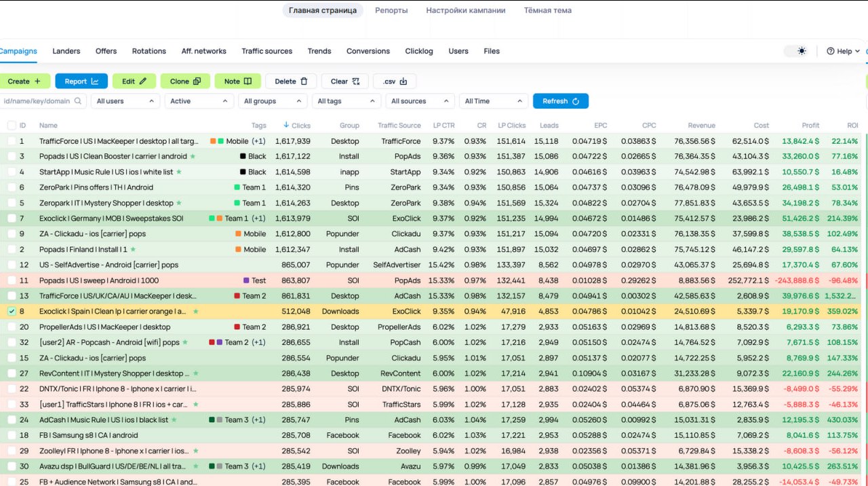
Task: Tick the select-all checkbox in table header
Action: click(12, 126)
